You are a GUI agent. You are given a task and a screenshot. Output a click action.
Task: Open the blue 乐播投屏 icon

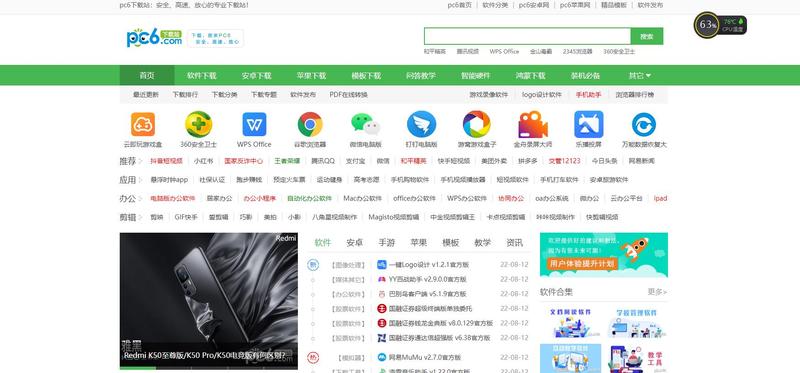coord(588,124)
